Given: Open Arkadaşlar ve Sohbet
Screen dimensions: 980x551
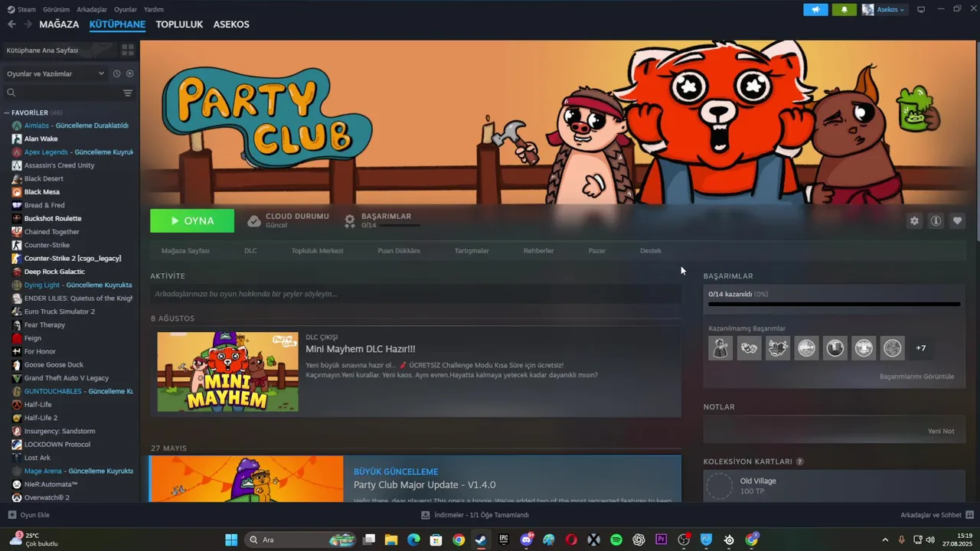Looking at the screenshot, I should [936, 515].
